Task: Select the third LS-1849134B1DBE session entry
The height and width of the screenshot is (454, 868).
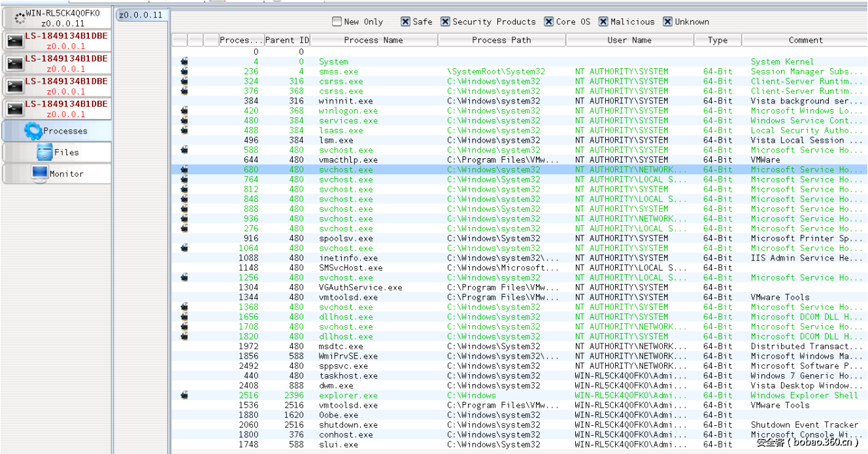Action: tap(65, 86)
